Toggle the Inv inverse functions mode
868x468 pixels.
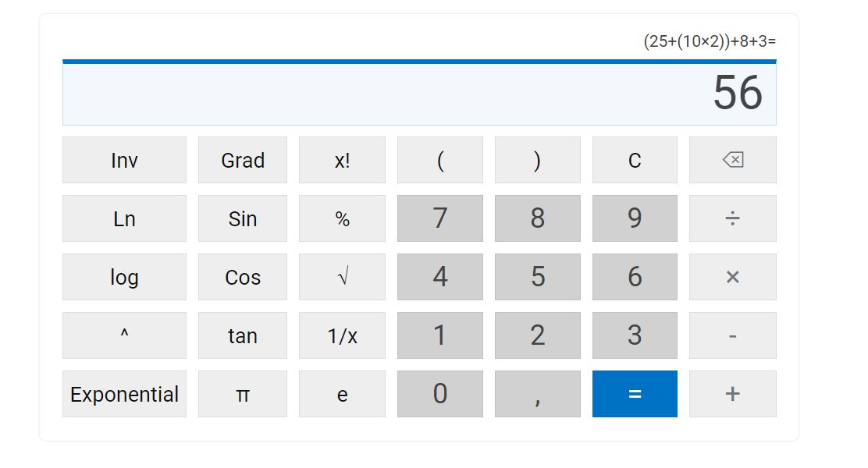pyautogui.click(x=124, y=160)
